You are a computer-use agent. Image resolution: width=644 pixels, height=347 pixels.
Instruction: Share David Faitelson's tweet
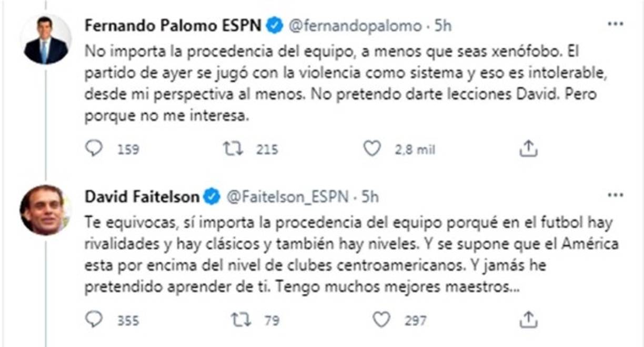click(x=528, y=320)
